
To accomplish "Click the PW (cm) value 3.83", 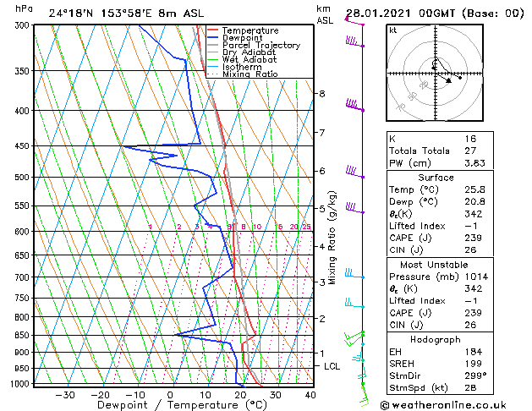I will click(x=474, y=163).
